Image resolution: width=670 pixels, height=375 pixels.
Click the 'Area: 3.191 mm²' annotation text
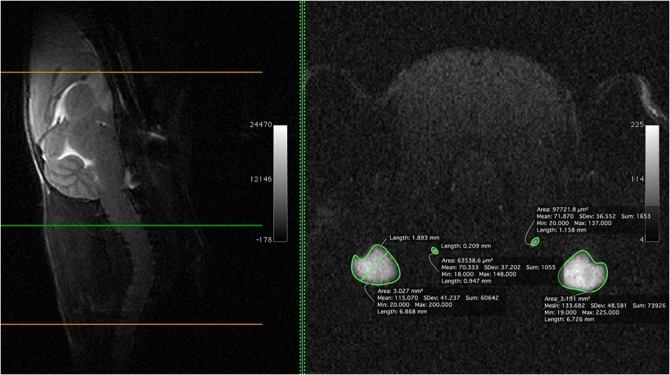click(x=567, y=299)
